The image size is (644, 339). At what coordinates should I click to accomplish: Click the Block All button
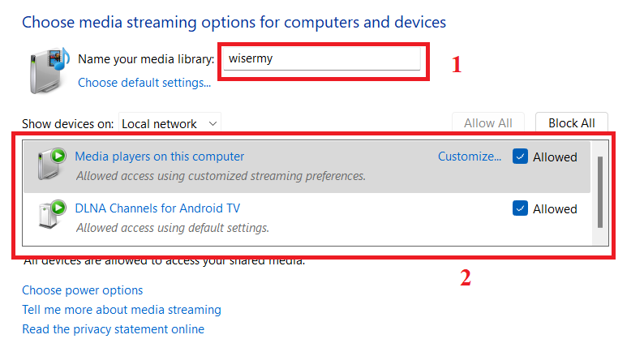pyautogui.click(x=571, y=123)
